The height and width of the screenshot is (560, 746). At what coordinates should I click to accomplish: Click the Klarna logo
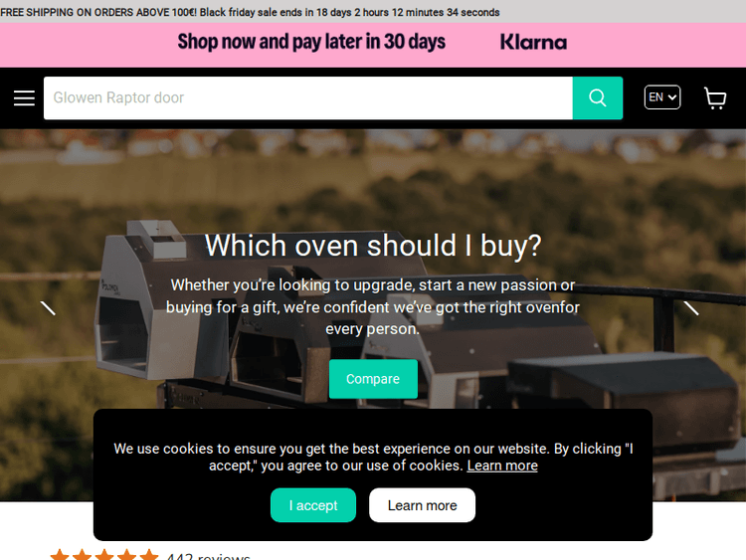point(533,43)
